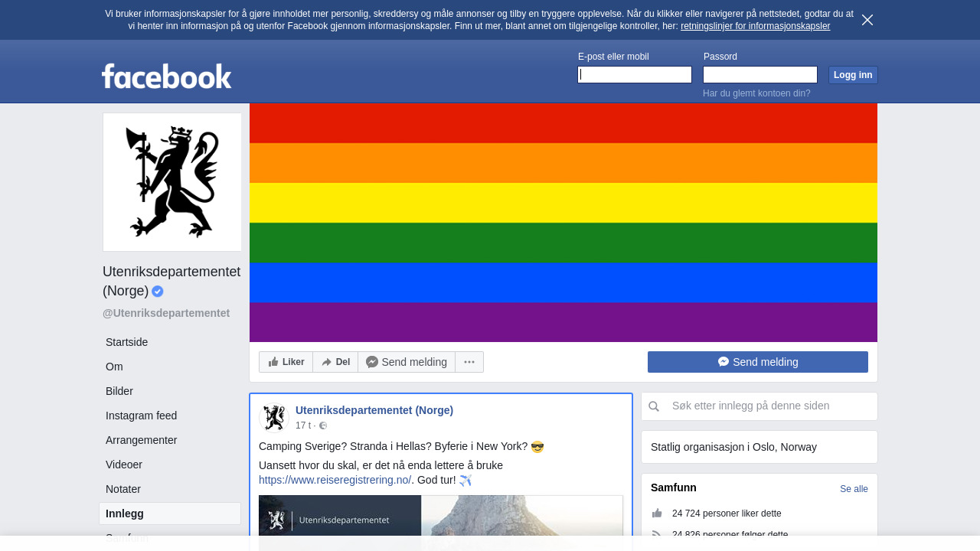Click the public globe icon on the post
980x551 pixels.
click(x=323, y=425)
